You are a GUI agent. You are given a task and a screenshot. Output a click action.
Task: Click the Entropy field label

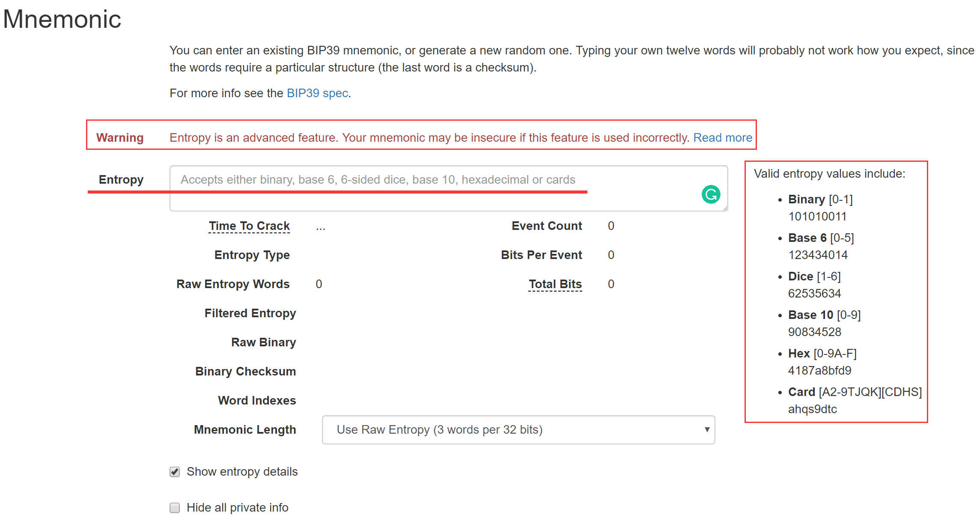pyautogui.click(x=121, y=180)
